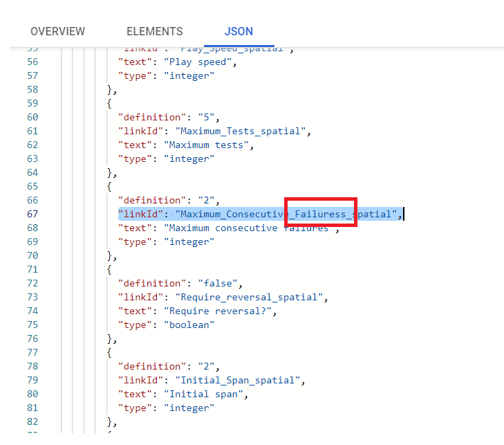504x445 pixels.
Task: Click "type": "integer" on line 69
Action: click(x=166, y=242)
